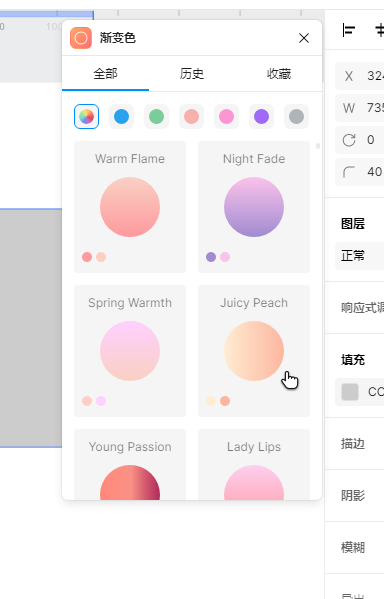
Task: Apply the Young Passion gradient circle
Action: (x=130, y=482)
